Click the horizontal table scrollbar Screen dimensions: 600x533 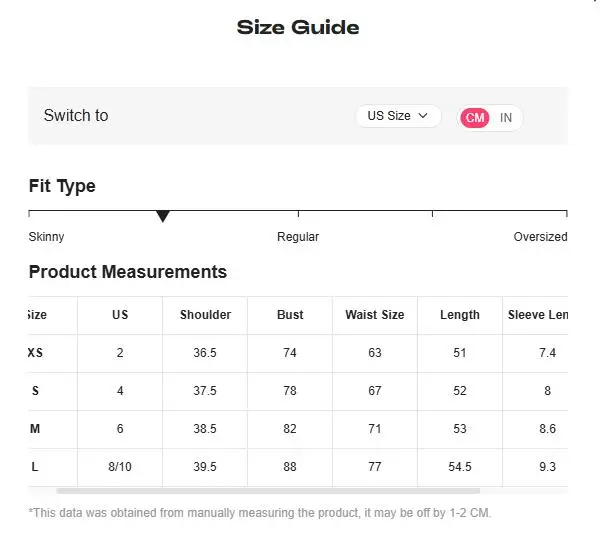268,491
